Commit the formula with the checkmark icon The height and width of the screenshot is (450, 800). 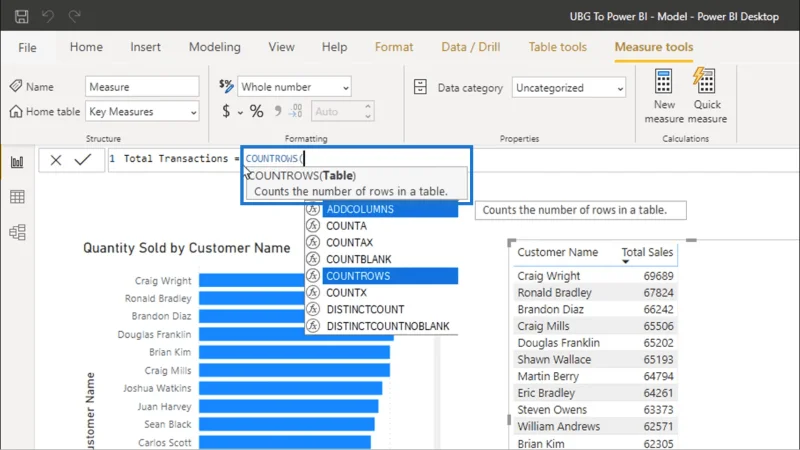coord(83,159)
